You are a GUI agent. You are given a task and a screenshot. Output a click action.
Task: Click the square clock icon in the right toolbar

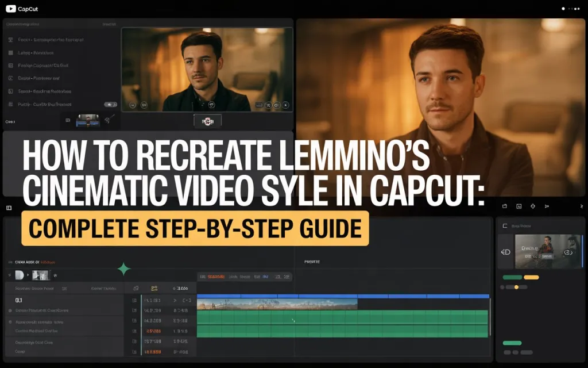pyautogui.click(x=519, y=206)
